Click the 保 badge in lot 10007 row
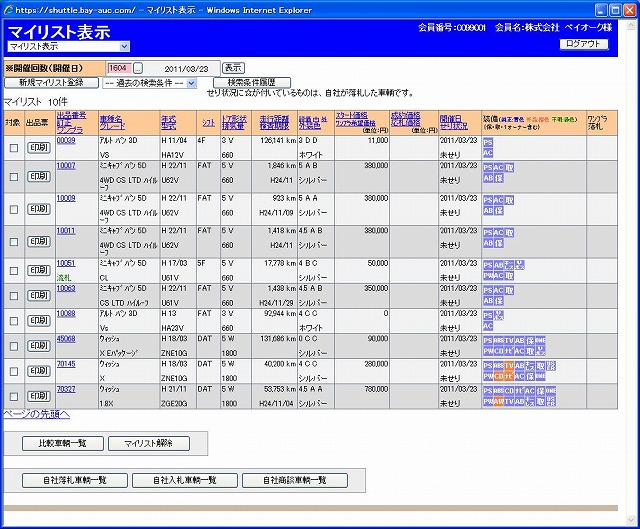 [499, 178]
